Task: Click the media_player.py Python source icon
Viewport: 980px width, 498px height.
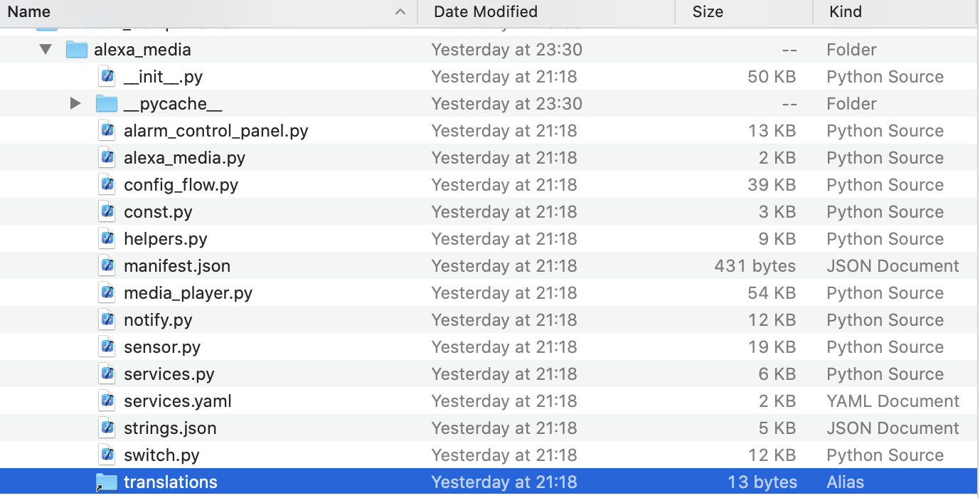Action: pos(107,292)
